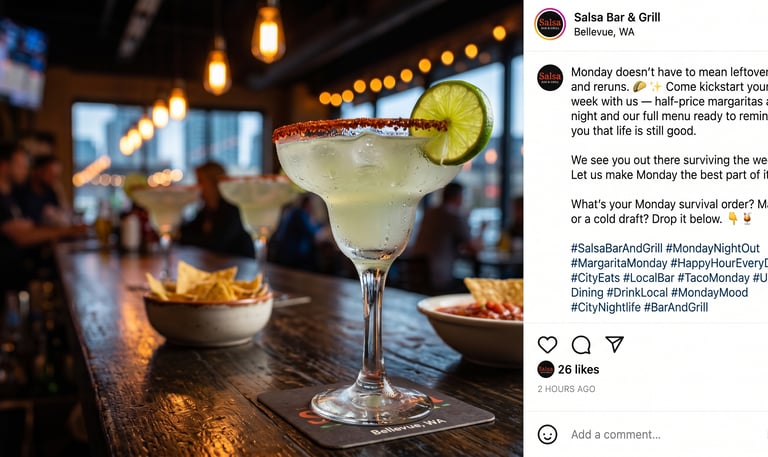This screenshot has height=457, width=768.
Task: Open #MargaritaMonday hashtag
Action: tap(619, 263)
